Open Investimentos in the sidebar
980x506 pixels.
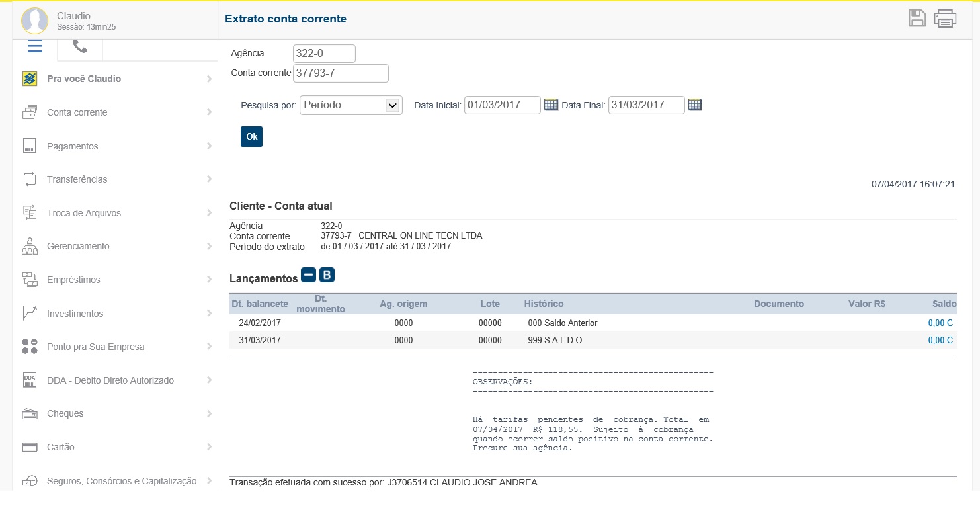click(x=75, y=314)
